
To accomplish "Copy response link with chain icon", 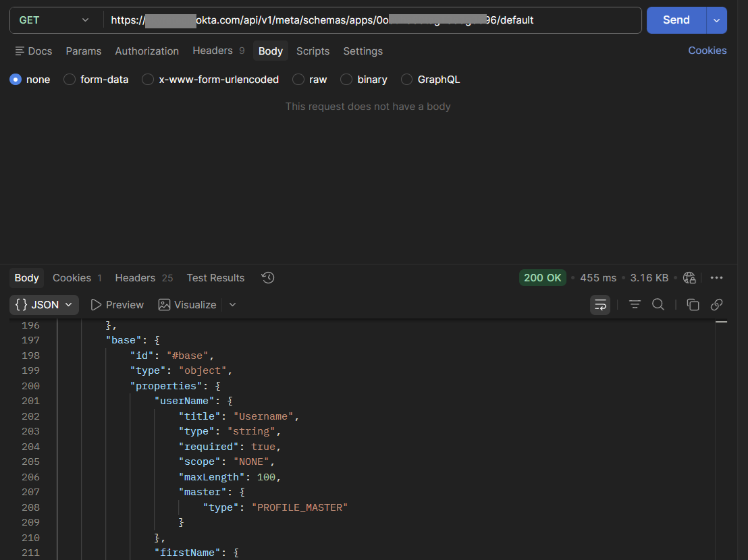I will [x=716, y=304].
